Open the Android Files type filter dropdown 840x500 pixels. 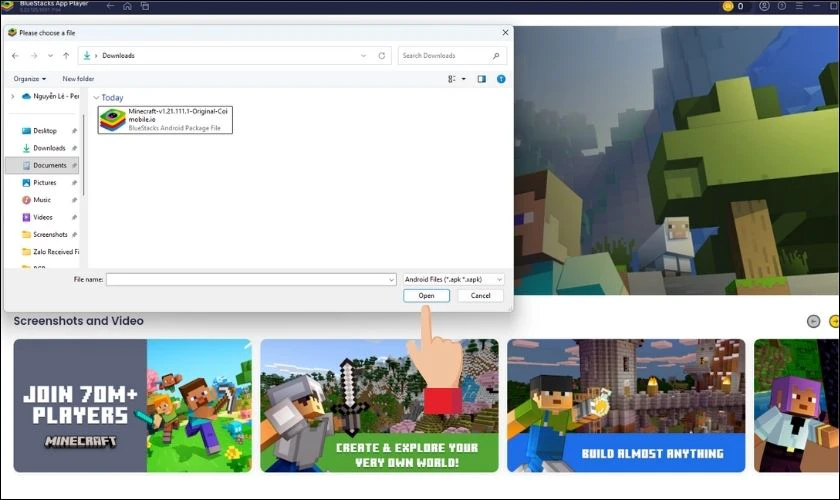click(x=453, y=279)
